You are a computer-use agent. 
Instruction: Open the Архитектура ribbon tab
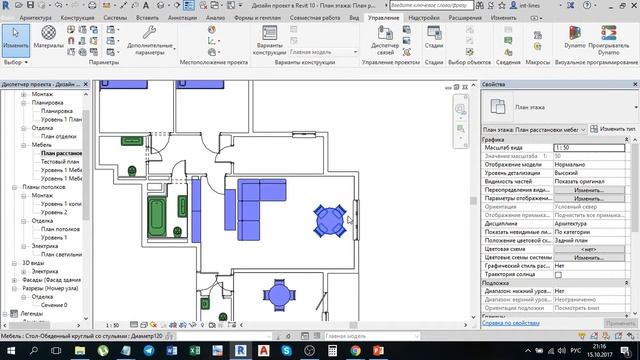point(36,18)
